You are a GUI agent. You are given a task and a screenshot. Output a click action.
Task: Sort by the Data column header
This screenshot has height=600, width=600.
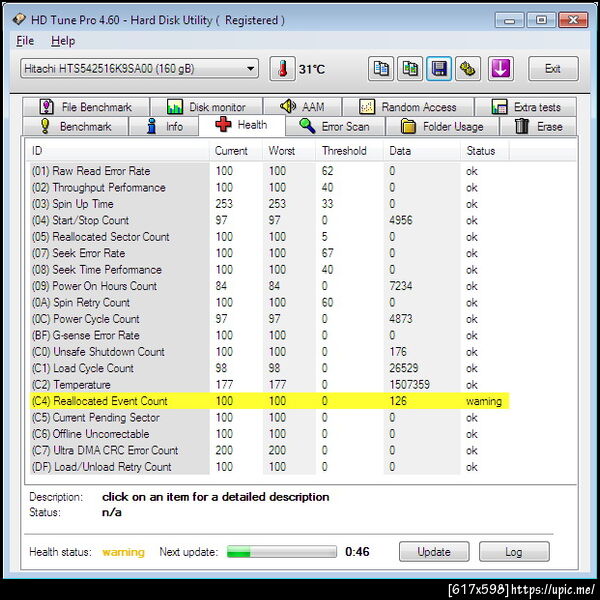tap(422, 151)
